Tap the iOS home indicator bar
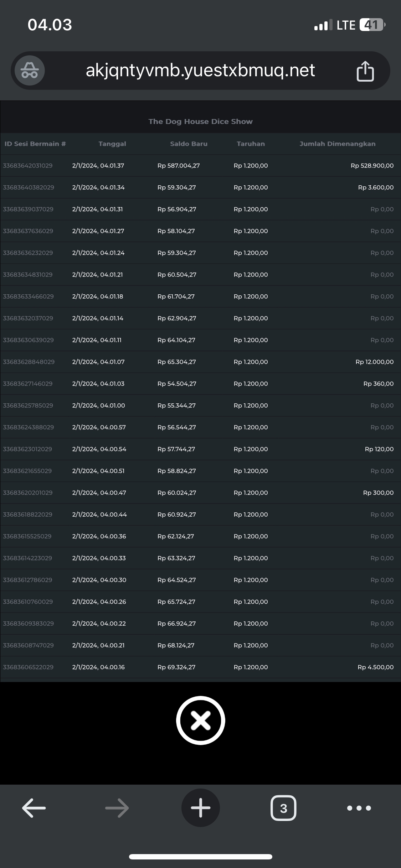 click(x=200, y=857)
